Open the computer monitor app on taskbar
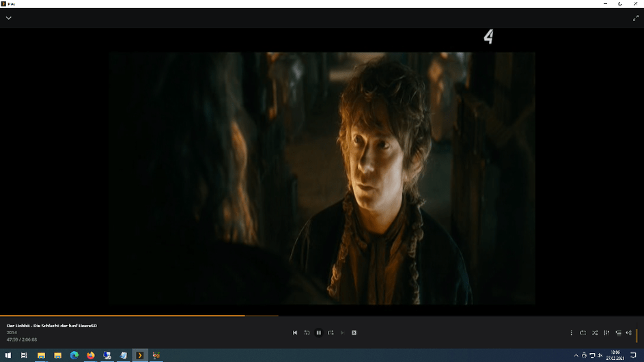Viewport: 644px width, 362px height. [107, 355]
